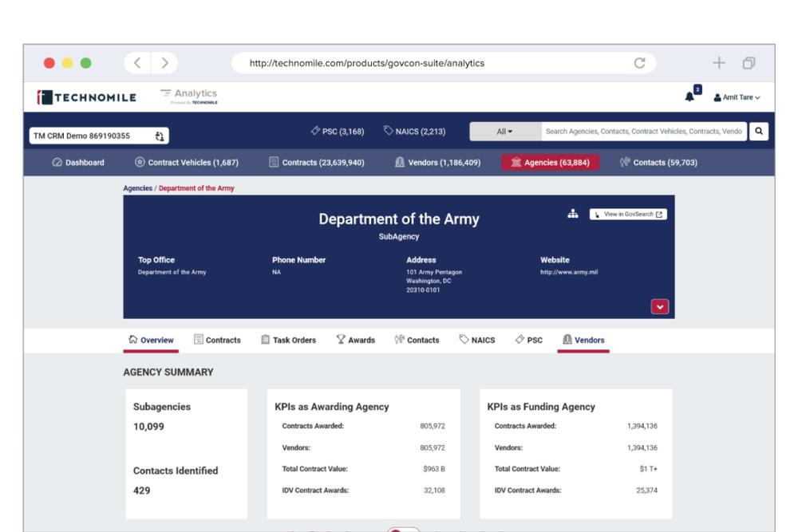Focus the Search Agencies, Contacts input
The height and width of the screenshot is (532, 798).
[644, 132]
